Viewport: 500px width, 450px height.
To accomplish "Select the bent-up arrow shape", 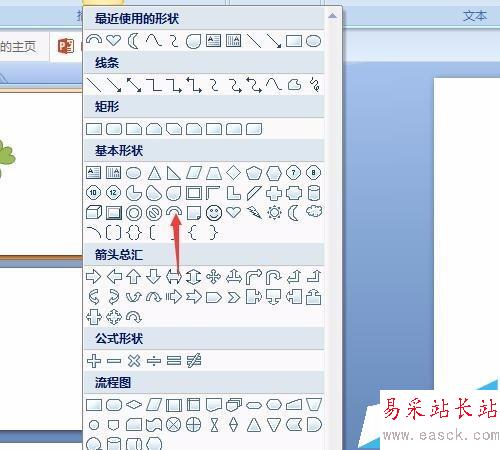I will [x=314, y=276].
